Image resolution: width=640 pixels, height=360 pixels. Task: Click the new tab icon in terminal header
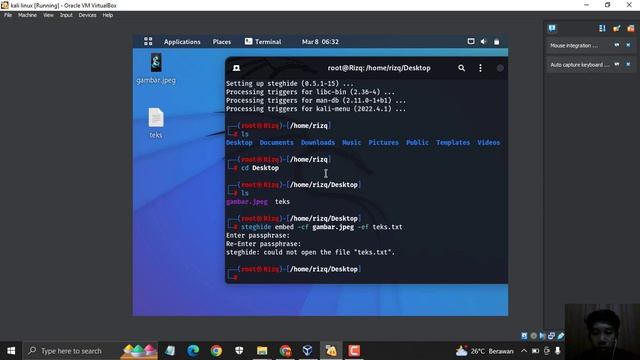[236, 68]
